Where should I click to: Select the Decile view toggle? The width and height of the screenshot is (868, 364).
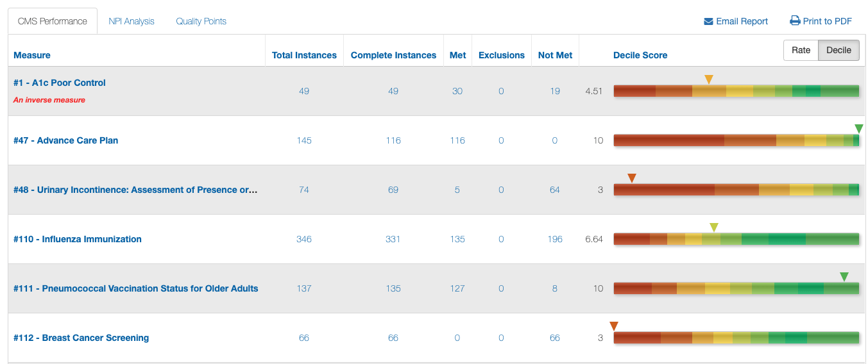tap(838, 51)
